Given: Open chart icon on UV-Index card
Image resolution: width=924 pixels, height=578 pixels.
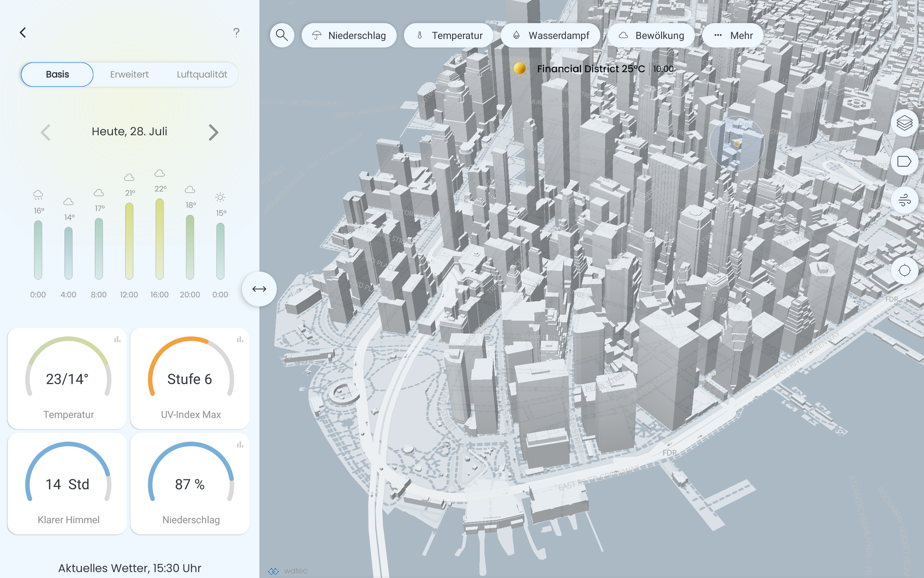Looking at the screenshot, I should (x=240, y=339).
